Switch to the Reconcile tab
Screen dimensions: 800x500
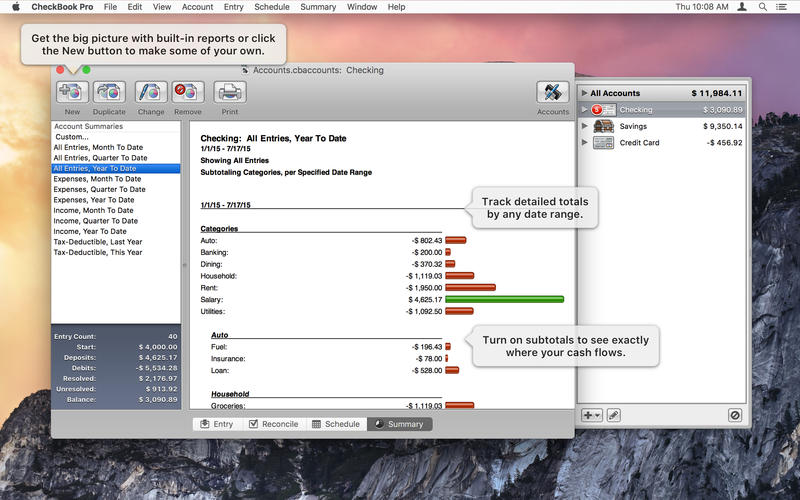point(274,424)
